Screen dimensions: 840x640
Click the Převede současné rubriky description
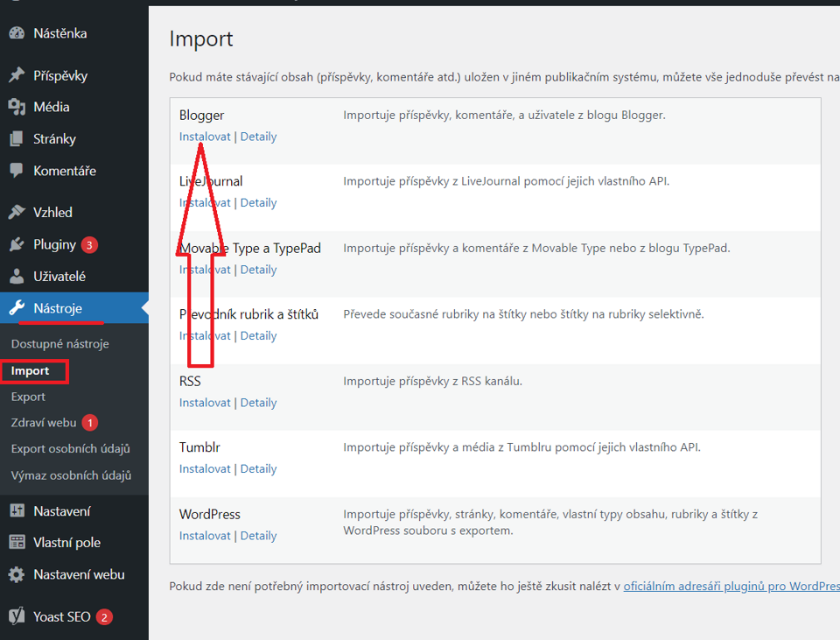523,314
